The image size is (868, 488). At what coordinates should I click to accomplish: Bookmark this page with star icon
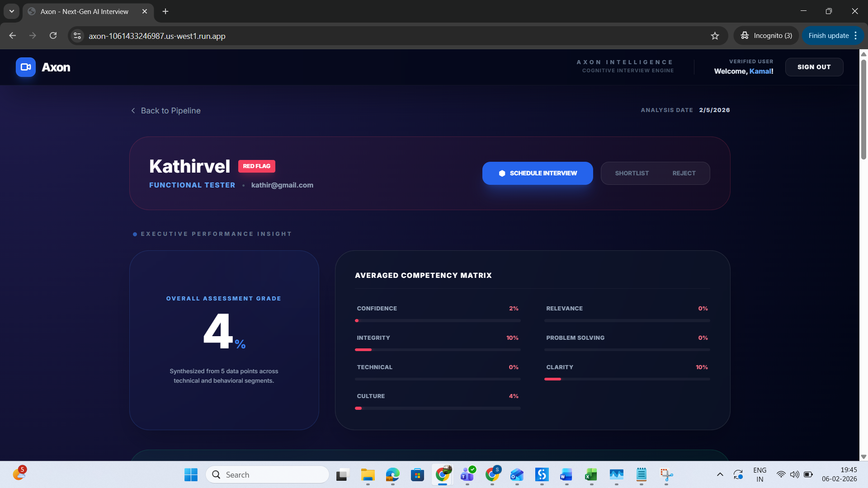(x=715, y=36)
